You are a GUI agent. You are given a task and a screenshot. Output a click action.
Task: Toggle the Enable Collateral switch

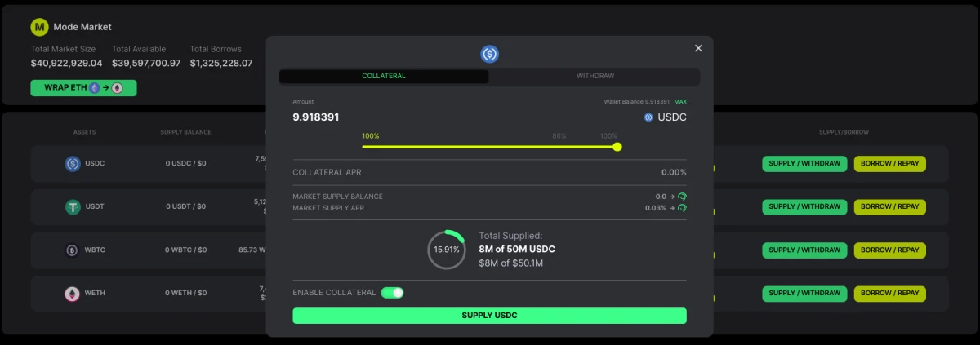[x=392, y=292]
